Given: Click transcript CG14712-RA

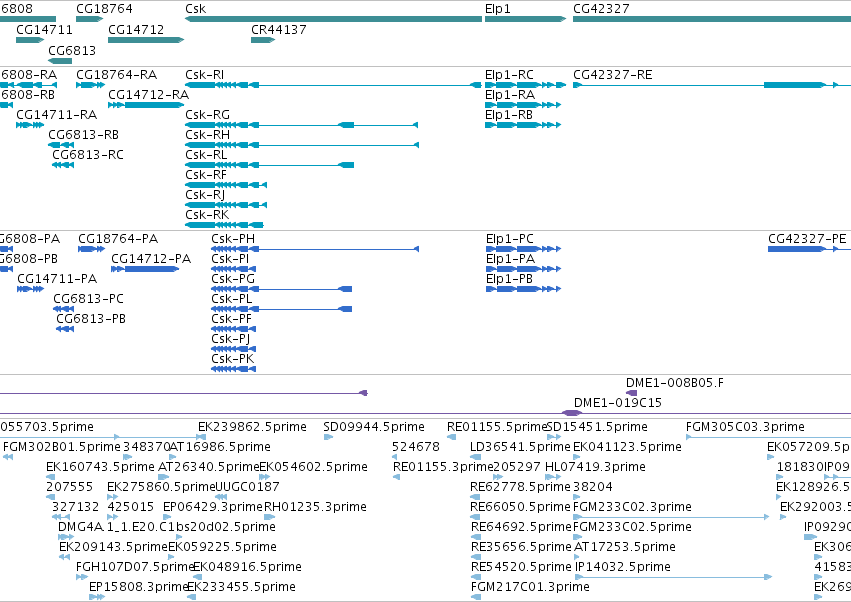Looking at the screenshot, I should (148, 95).
